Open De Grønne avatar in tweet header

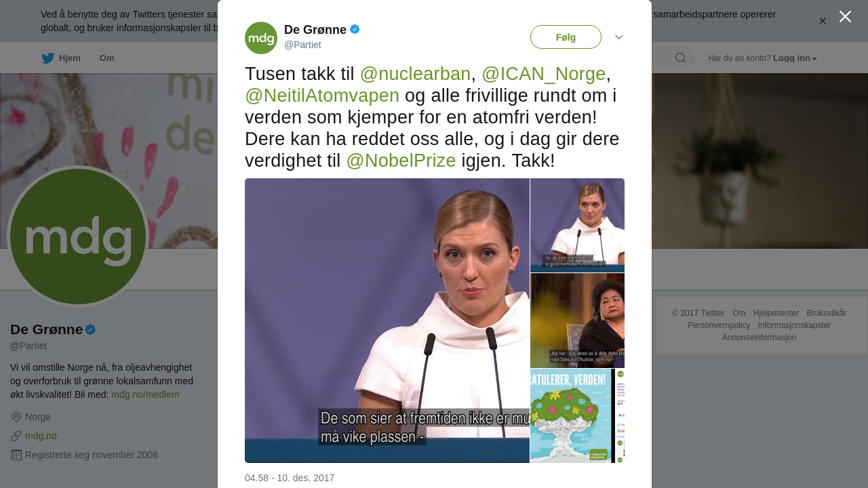pos(261,38)
